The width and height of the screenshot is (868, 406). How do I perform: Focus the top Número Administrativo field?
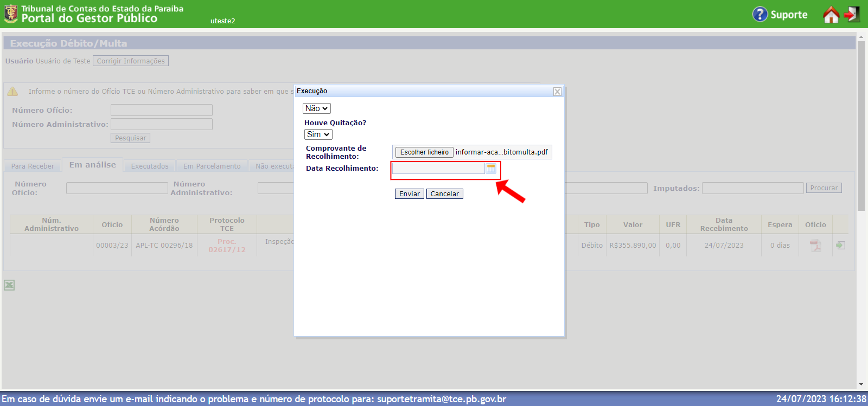(162, 124)
